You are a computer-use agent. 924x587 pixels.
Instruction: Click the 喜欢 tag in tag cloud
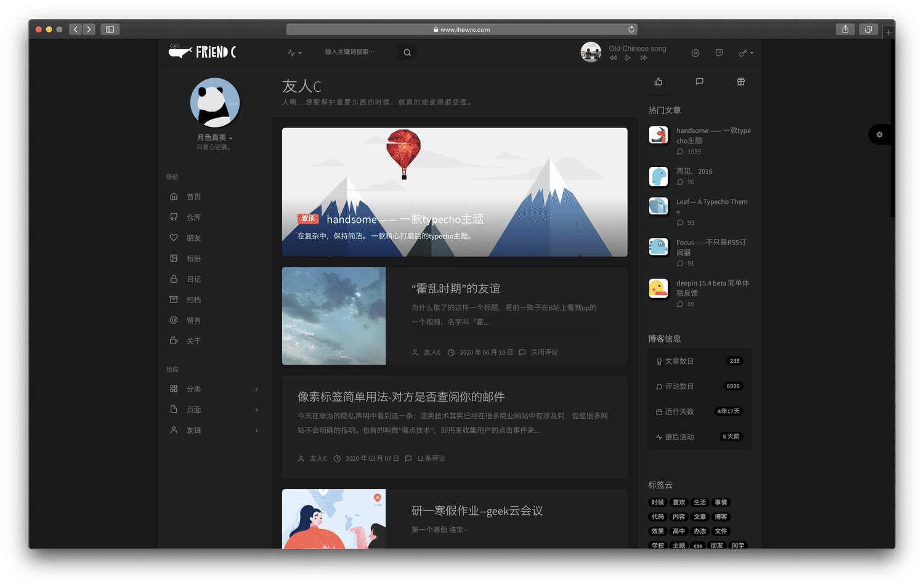(x=679, y=503)
